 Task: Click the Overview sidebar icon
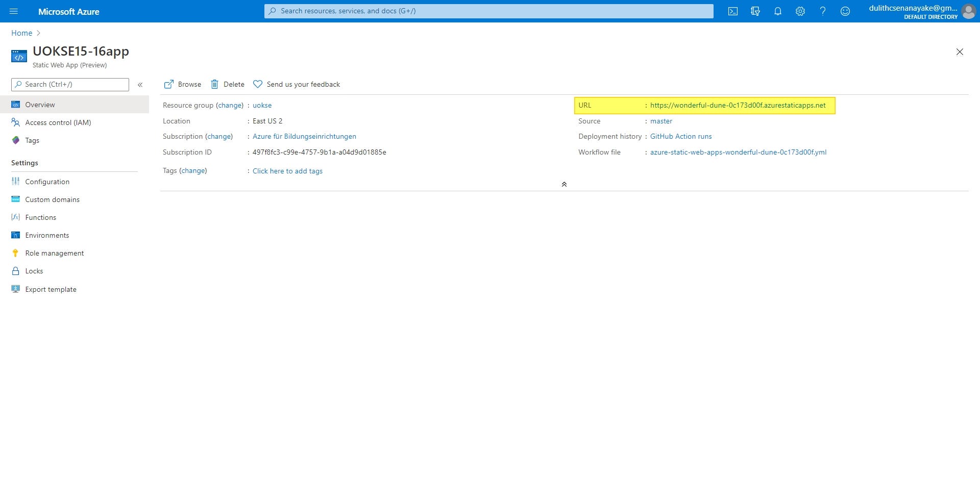(16, 105)
